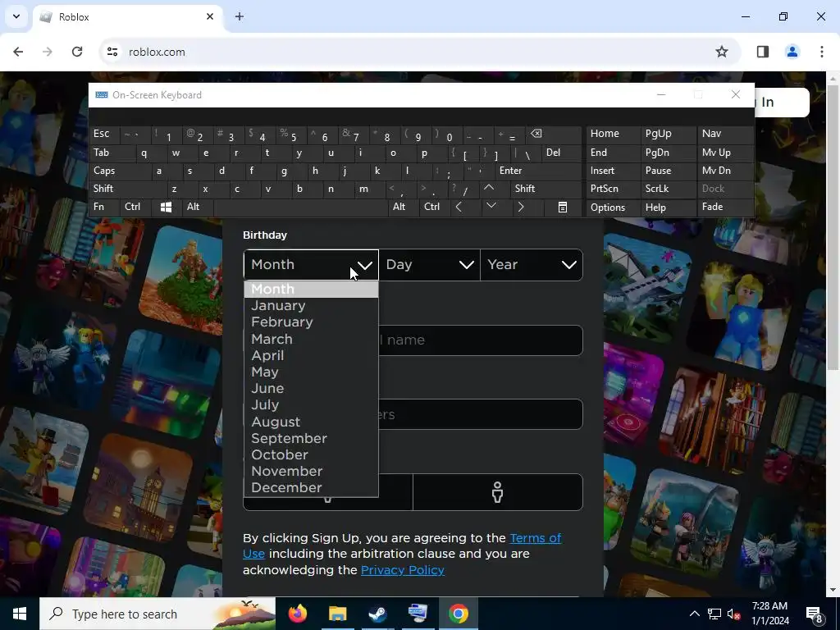Image resolution: width=840 pixels, height=630 pixels.
Task: Tap the Windows logo key on On-Screen Keyboard
Action: tap(166, 208)
